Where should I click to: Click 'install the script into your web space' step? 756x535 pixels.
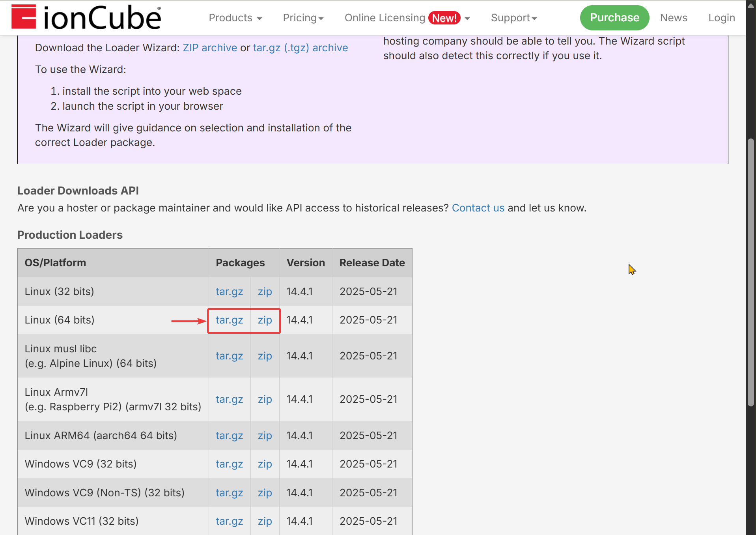pos(152,91)
